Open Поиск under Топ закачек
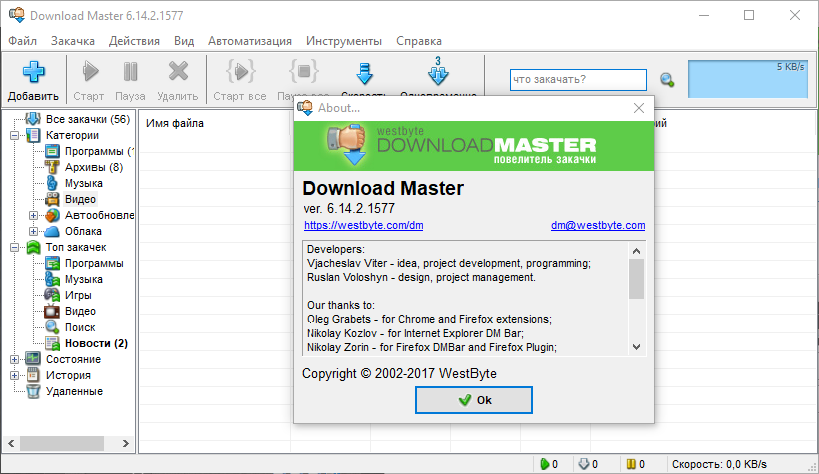 click(x=80, y=327)
